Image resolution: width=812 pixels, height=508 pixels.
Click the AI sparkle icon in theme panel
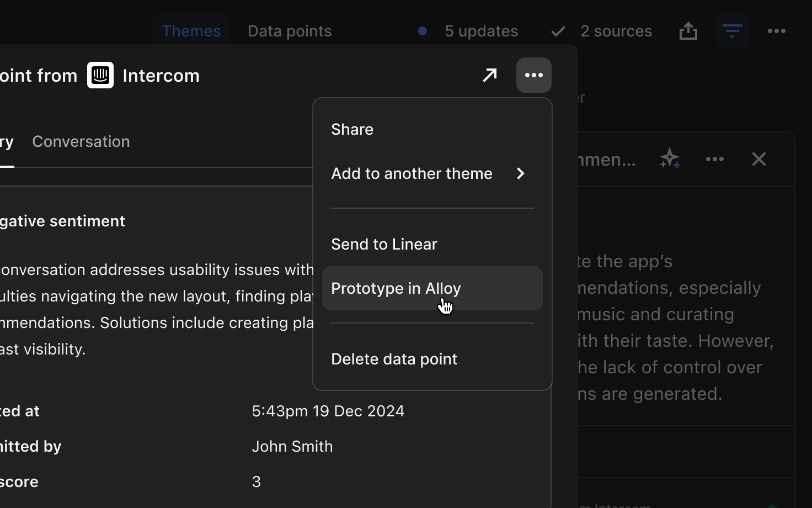[x=670, y=159]
